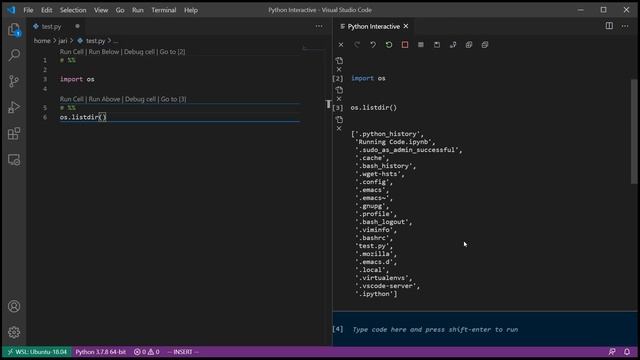
Task: Click the toolbar icon right of the save icon
Action: [453, 45]
